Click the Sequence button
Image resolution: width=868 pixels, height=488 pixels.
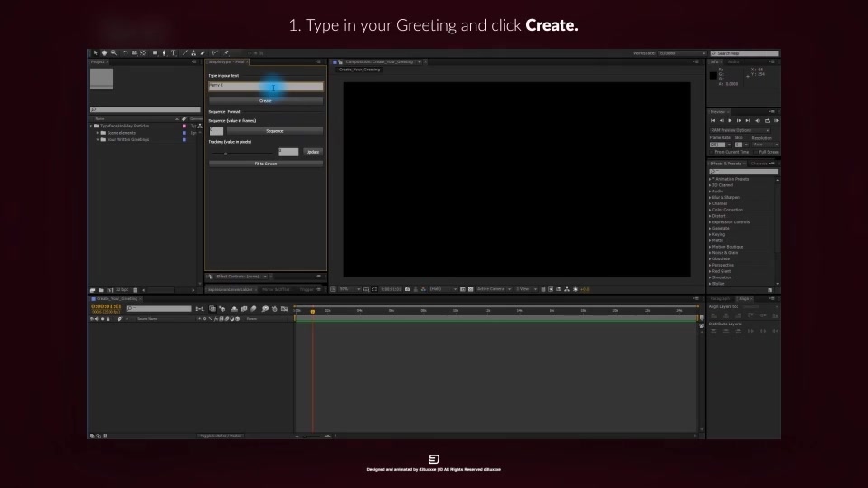(275, 131)
